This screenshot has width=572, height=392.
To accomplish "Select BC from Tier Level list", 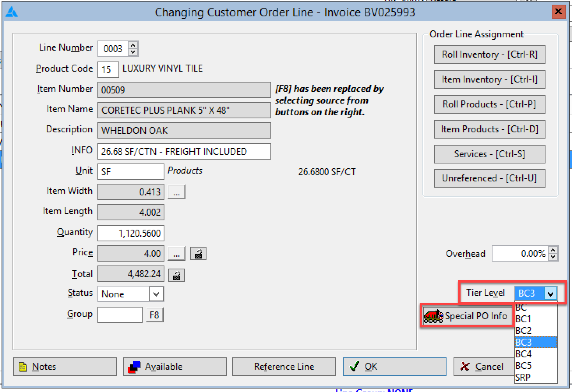I will click(x=536, y=307).
